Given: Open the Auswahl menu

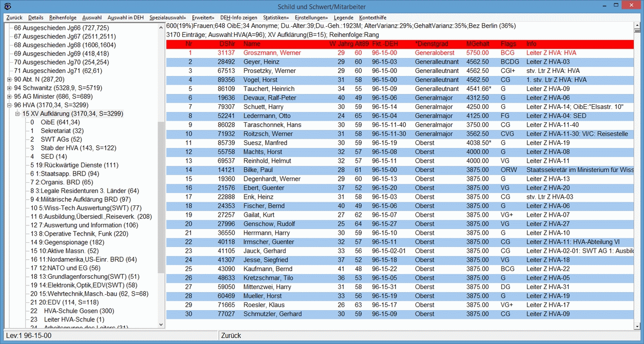Looking at the screenshot, I should coord(92,17).
